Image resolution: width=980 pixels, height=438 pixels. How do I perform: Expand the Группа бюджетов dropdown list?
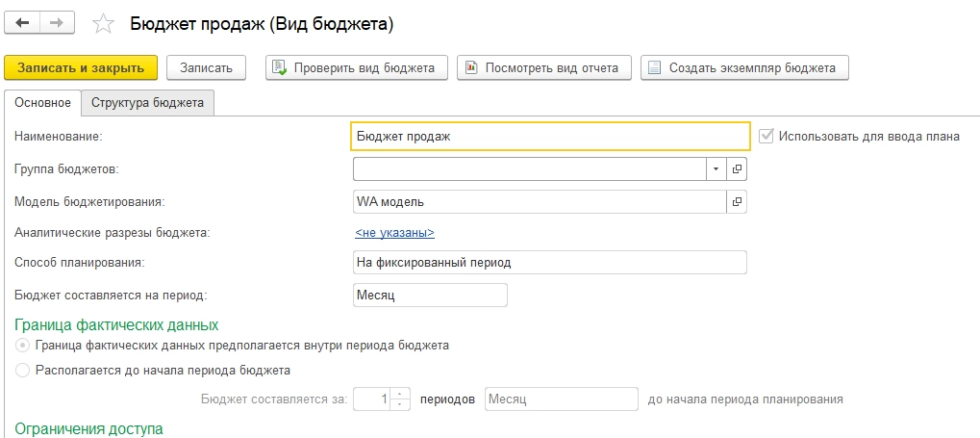tap(716, 168)
